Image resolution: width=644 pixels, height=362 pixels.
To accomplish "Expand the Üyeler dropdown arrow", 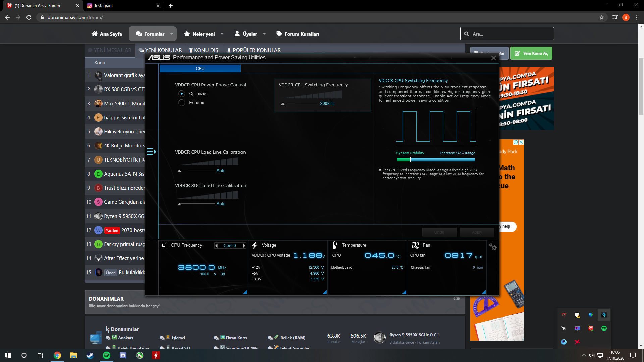I will pyautogui.click(x=264, y=34).
